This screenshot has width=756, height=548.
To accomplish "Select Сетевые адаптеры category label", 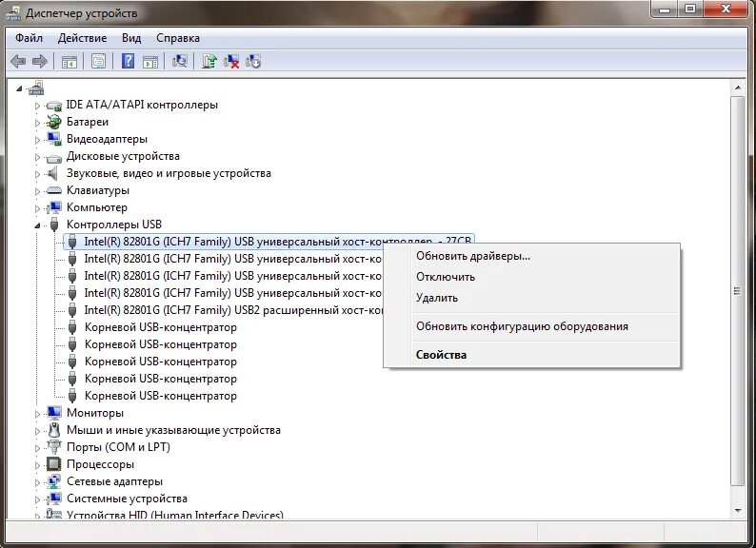I will click(115, 481).
